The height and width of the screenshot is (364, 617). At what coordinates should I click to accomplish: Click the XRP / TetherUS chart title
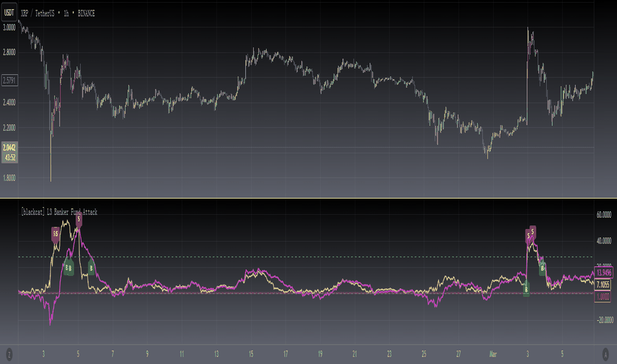coord(58,13)
